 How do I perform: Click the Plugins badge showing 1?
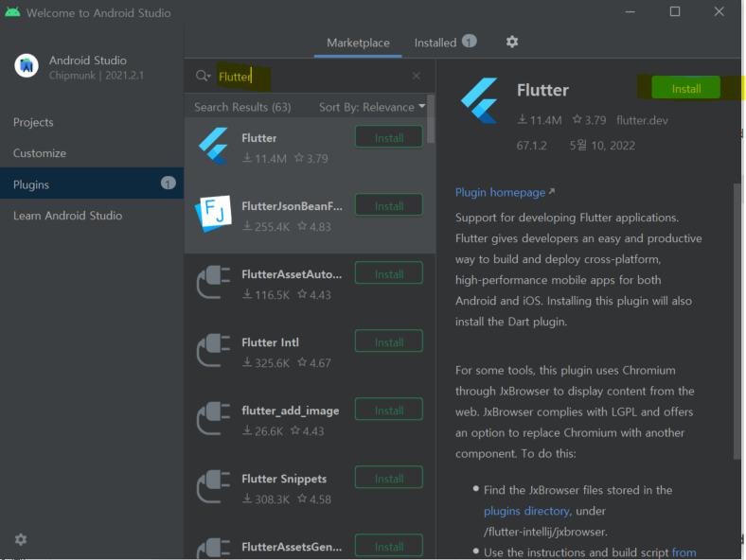(168, 183)
